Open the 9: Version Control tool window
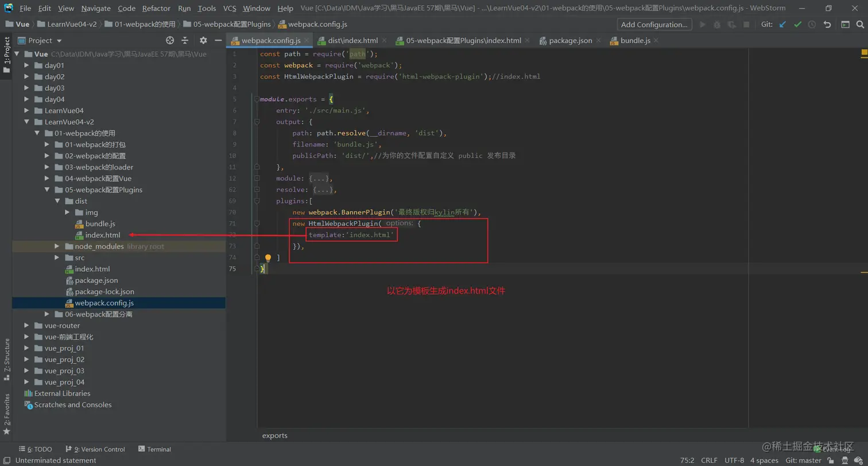This screenshot has width=868, height=466. 95,449
